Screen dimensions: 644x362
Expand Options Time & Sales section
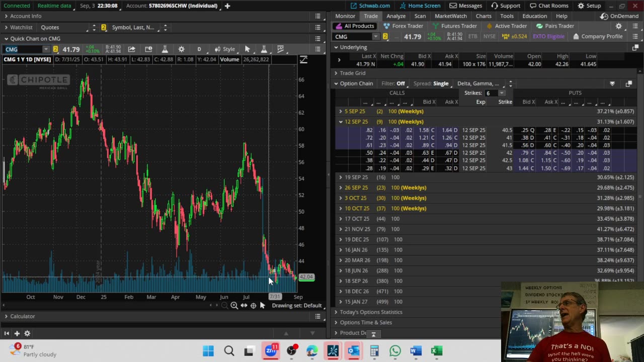(x=336, y=322)
